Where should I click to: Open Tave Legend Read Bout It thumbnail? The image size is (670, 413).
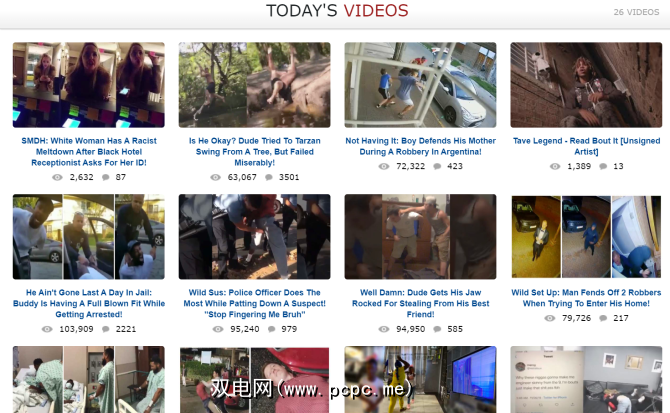586,85
